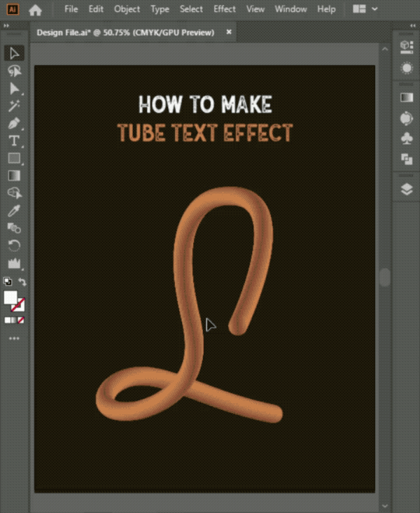420x513 pixels.
Task: Open the Effect menu
Action: (x=225, y=9)
